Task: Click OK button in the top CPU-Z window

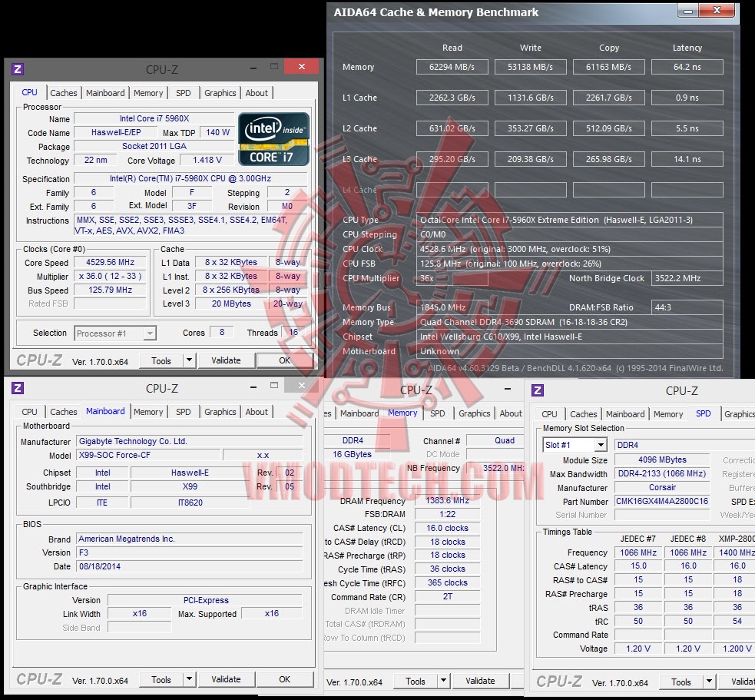Action: [x=285, y=360]
